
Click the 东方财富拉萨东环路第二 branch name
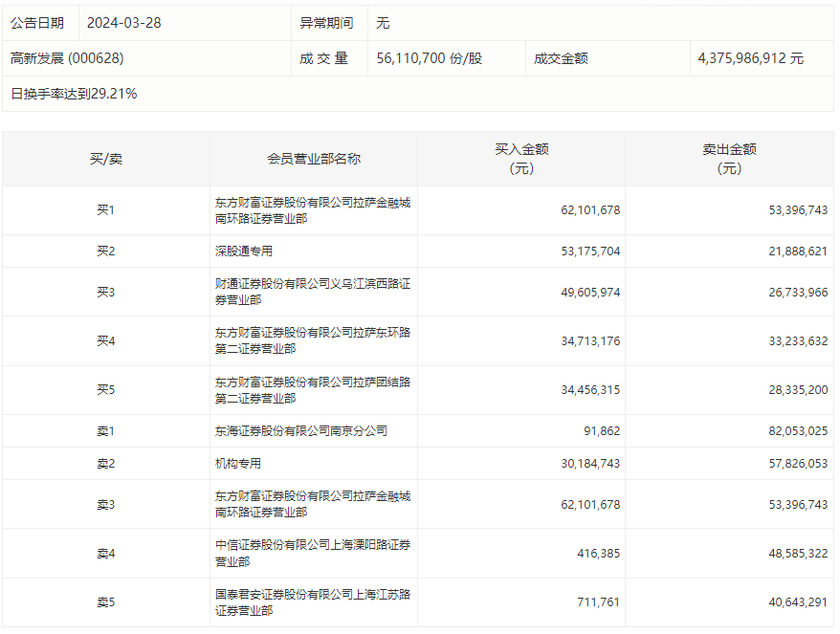click(313, 340)
